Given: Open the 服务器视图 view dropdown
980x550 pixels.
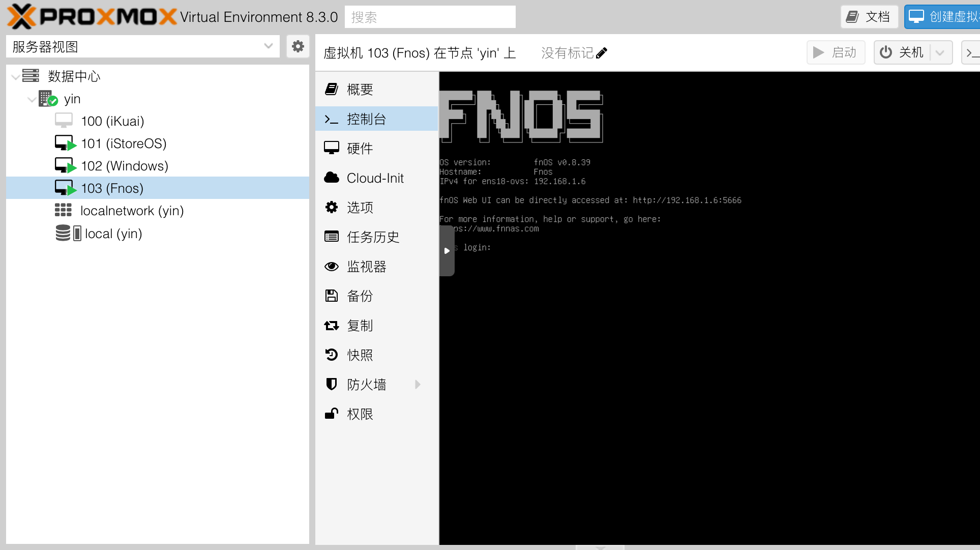Looking at the screenshot, I should pos(143,46).
